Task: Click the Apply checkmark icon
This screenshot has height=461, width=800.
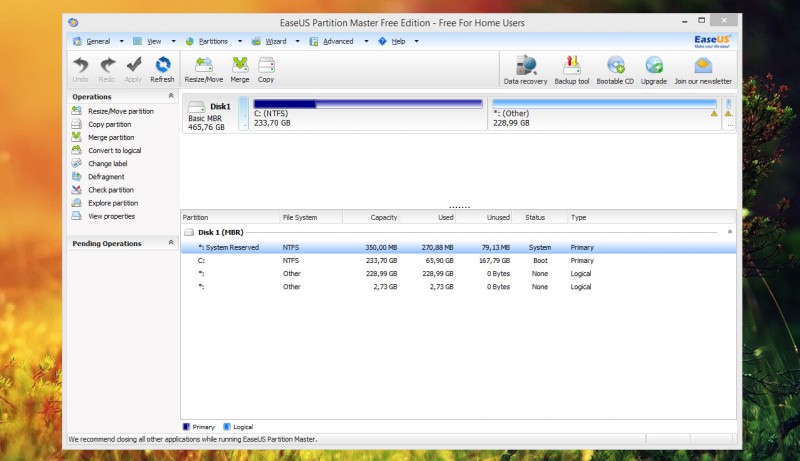Action: coord(134,65)
